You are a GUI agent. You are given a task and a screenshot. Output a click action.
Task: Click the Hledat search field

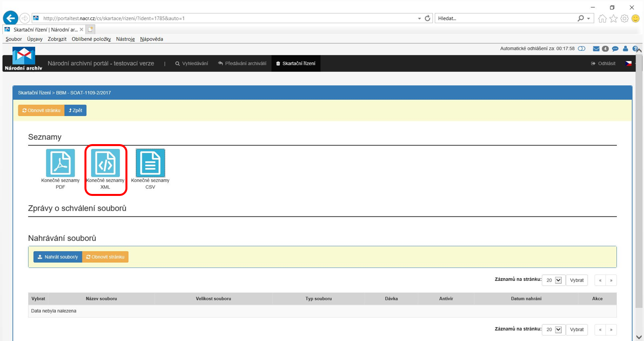506,18
